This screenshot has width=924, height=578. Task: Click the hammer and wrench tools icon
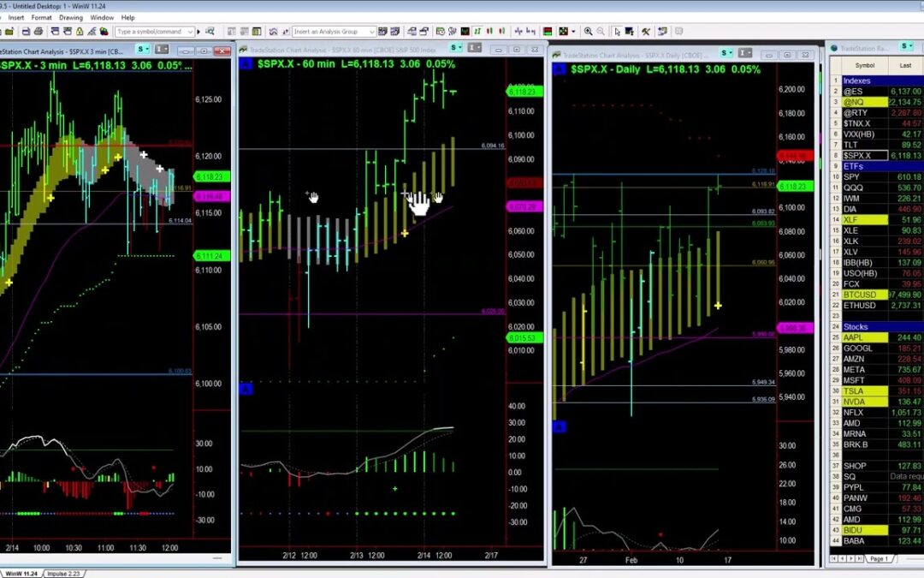point(646,32)
